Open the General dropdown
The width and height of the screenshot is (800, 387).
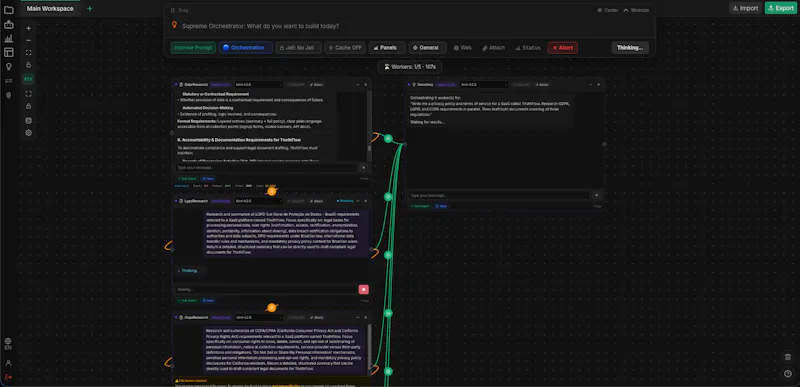point(428,47)
